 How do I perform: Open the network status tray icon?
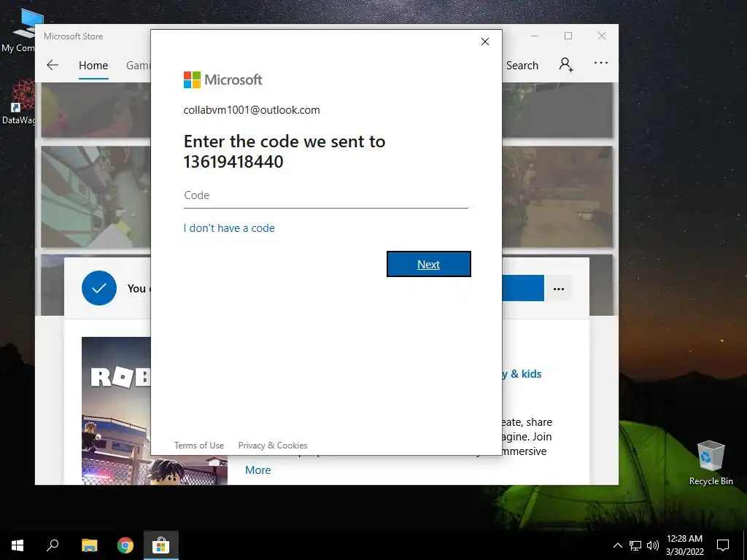click(x=635, y=545)
